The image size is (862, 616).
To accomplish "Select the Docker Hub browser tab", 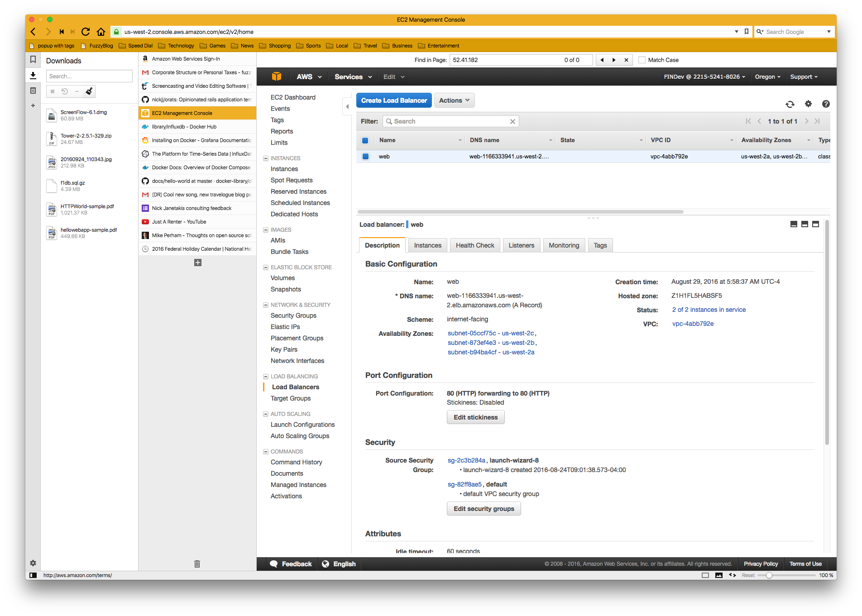I will [197, 127].
